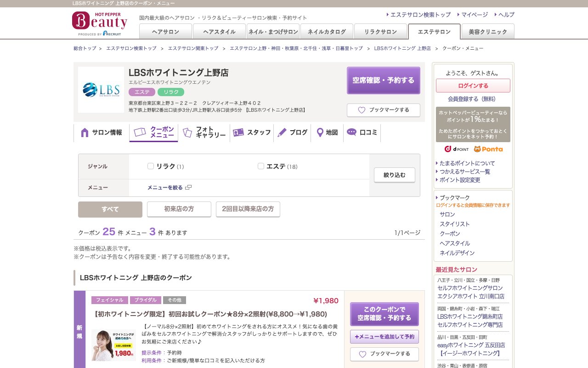This screenshot has height=368, width=588.
Task: Click the スタッフ people icon
Action: click(238, 132)
